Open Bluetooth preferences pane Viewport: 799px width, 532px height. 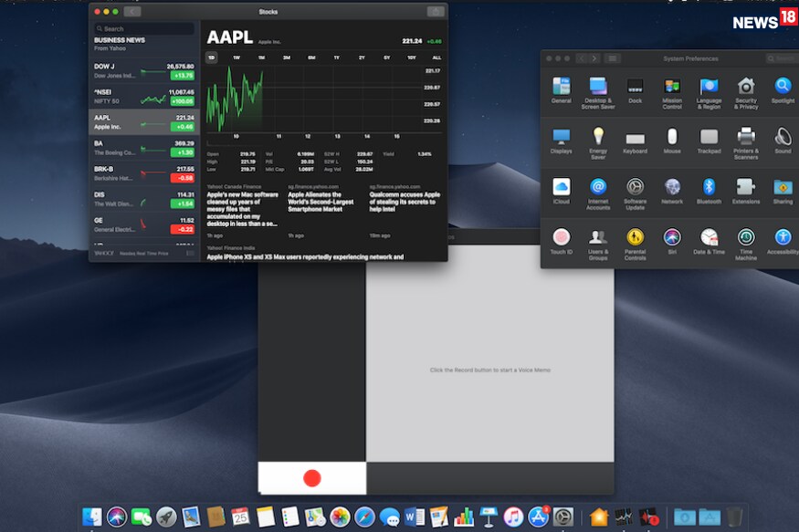[x=709, y=192]
